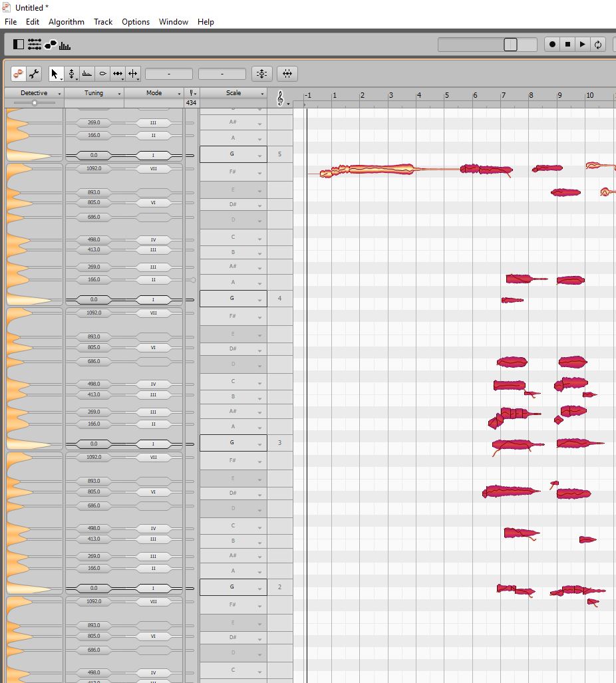
Task: Click the second pitch inspector field
Action: click(x=222, y=74)
